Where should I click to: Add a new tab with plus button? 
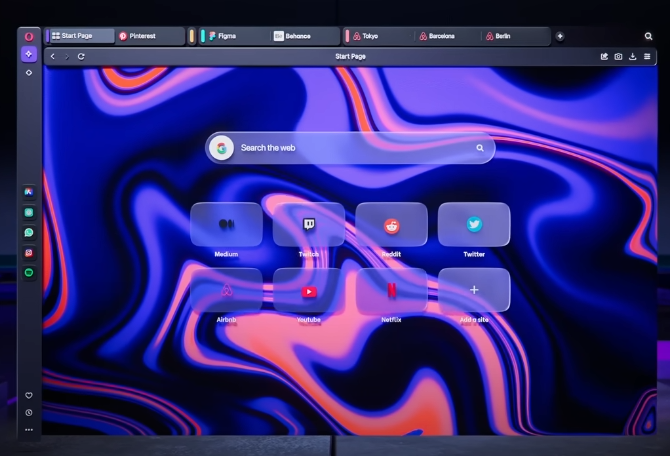click(560, 36)
